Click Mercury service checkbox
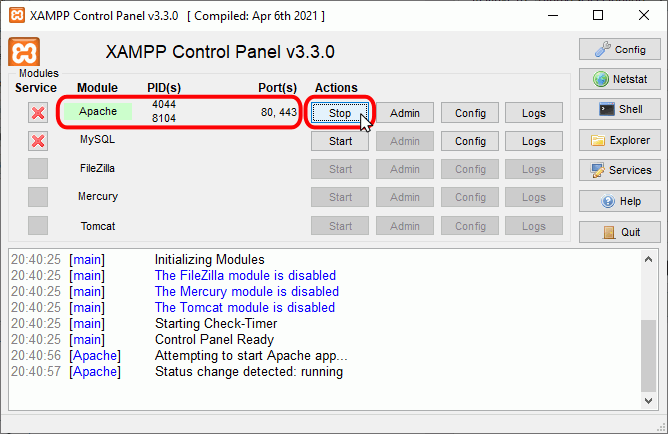This screenshot has height=434, width=668. click(38, 197)
